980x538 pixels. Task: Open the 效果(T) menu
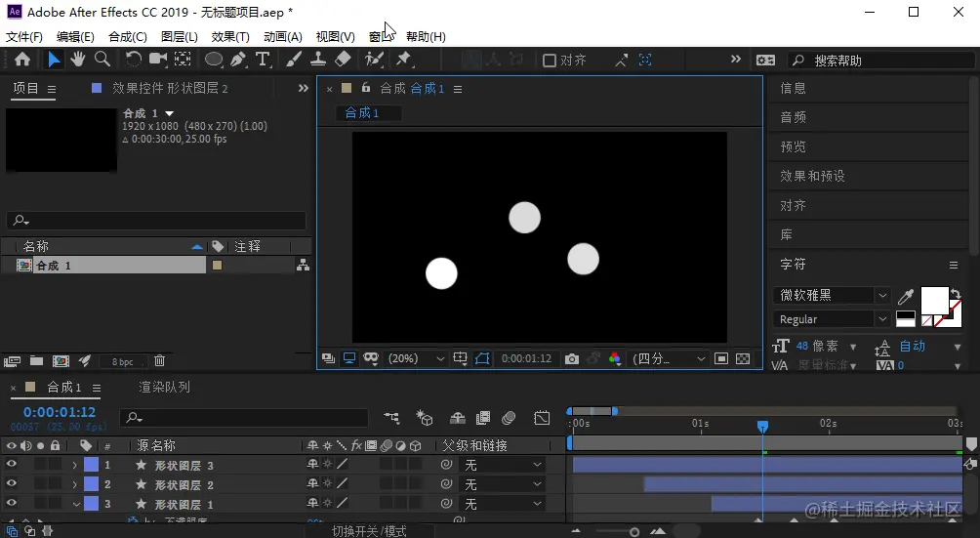click(230, 37)
